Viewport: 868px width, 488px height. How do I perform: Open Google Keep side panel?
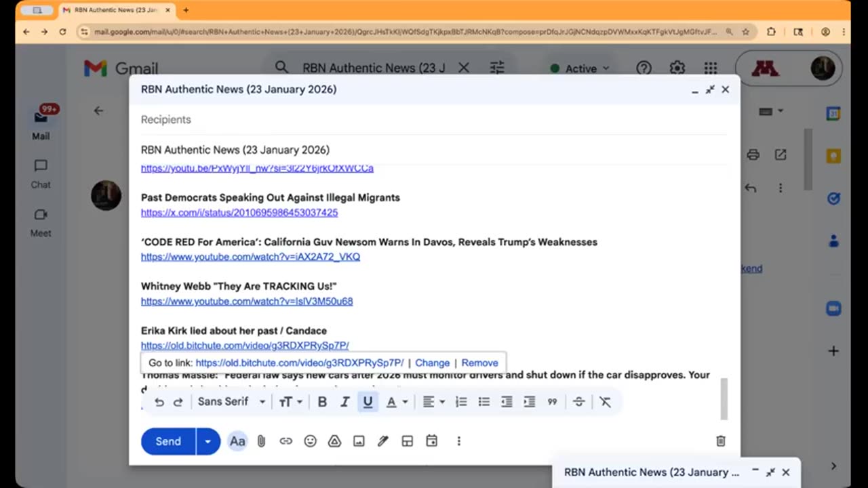pos(833,157)
